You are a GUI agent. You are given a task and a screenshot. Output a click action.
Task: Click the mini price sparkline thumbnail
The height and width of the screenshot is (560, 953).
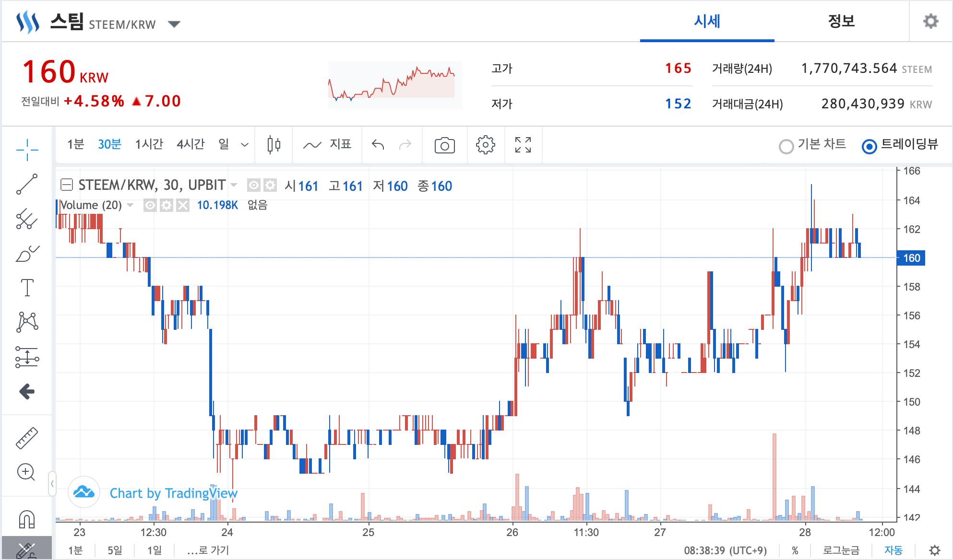point(395,85)
